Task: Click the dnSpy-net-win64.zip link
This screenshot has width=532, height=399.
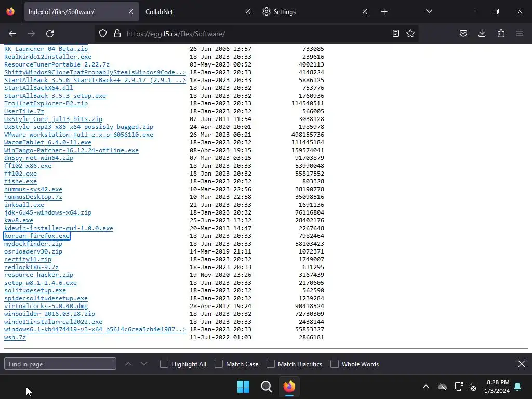Action: (38, 158)
